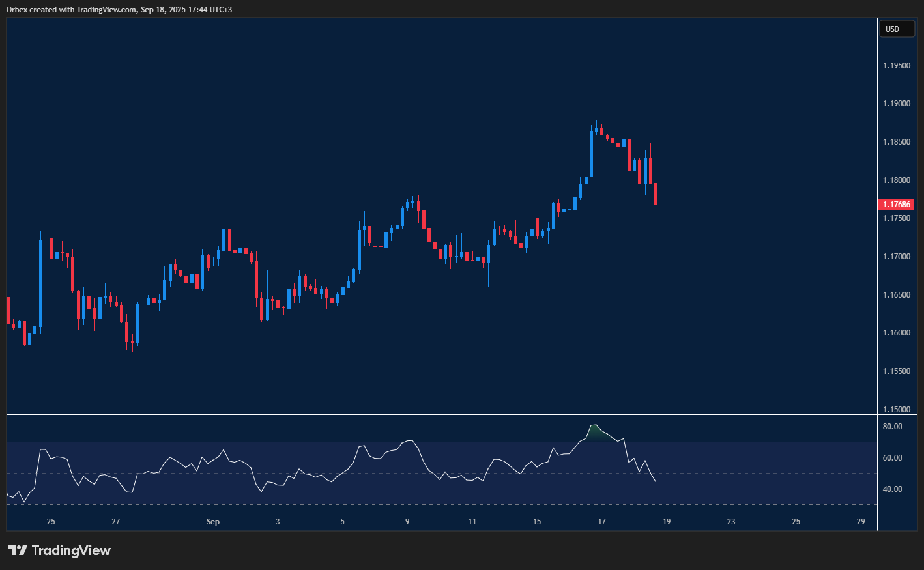Select the 1.19500 price axis label

pos(896,66)
